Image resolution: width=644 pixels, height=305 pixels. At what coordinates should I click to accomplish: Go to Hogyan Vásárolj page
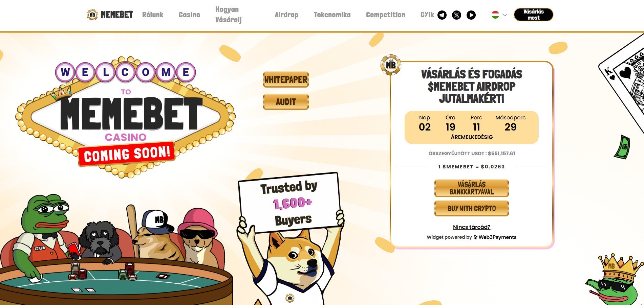point(228,15)
